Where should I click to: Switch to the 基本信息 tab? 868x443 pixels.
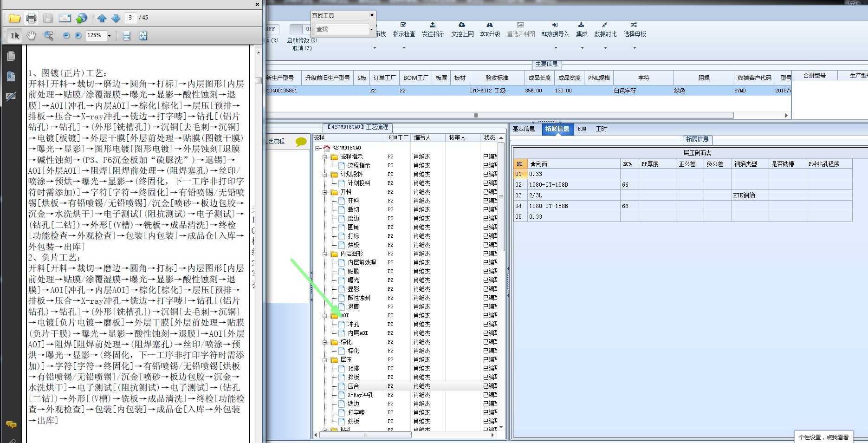[x=524, y=129]
